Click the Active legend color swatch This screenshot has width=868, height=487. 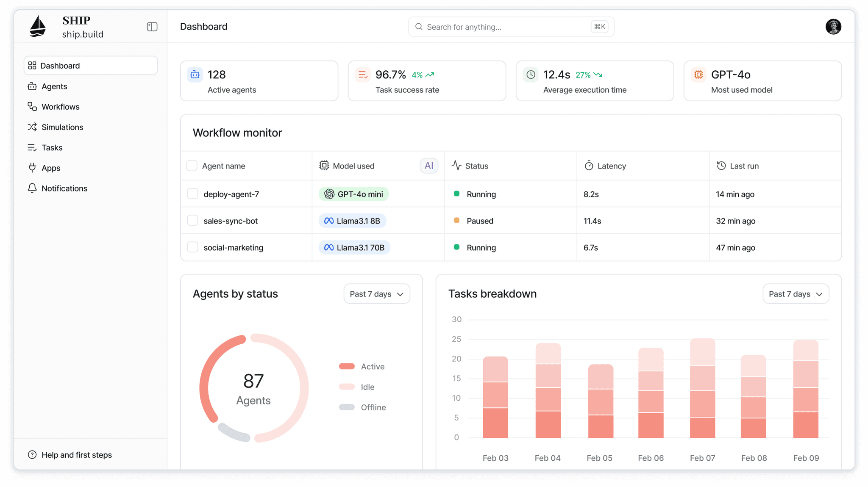point(347,366)
